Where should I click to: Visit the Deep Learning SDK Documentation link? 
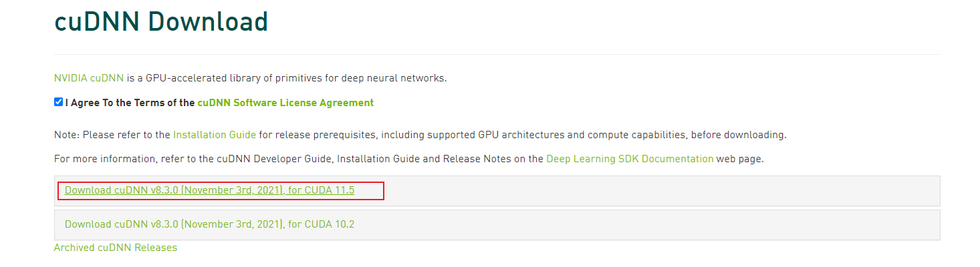coord(630,159)
